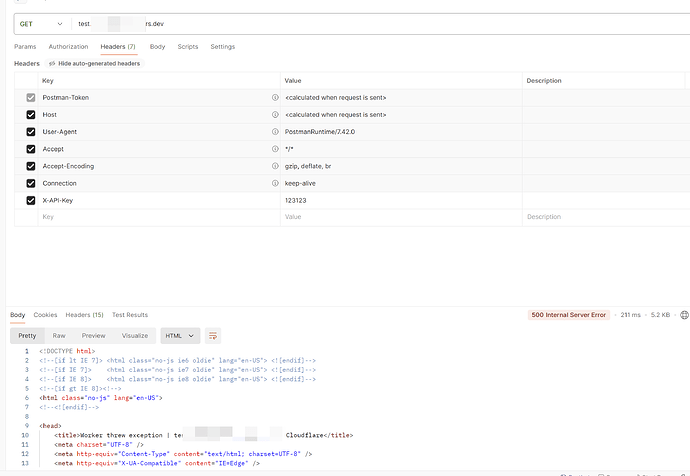This screenshot has width=690, height=476.
Task: Switch to the Params tab
Action: [x=25, y=47]
